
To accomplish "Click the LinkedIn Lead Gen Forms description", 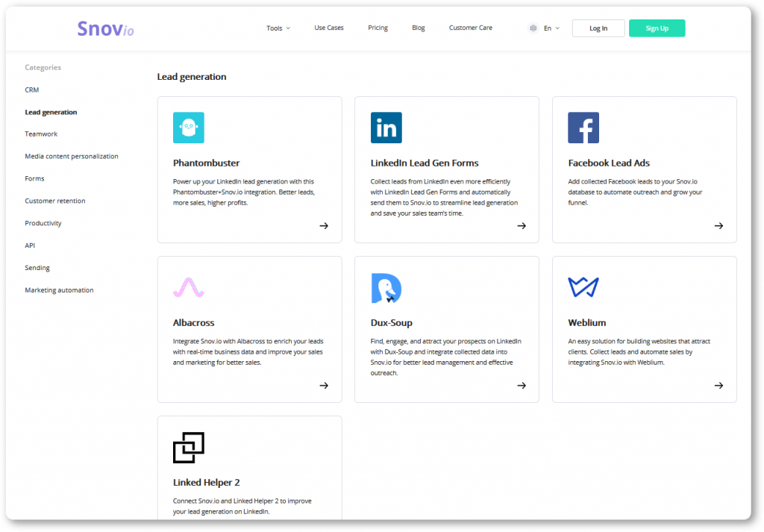I will [444, 197].
